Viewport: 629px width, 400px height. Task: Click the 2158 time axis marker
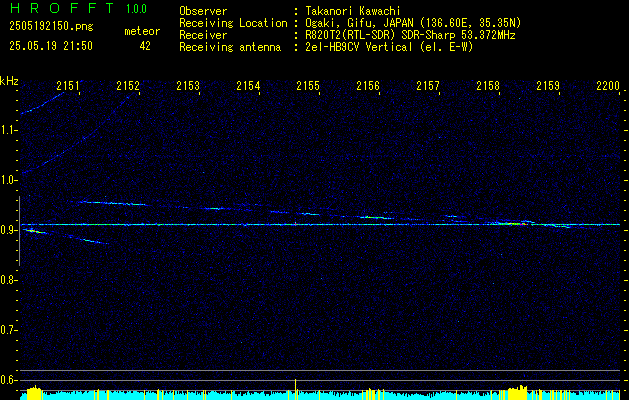(488, 85)
